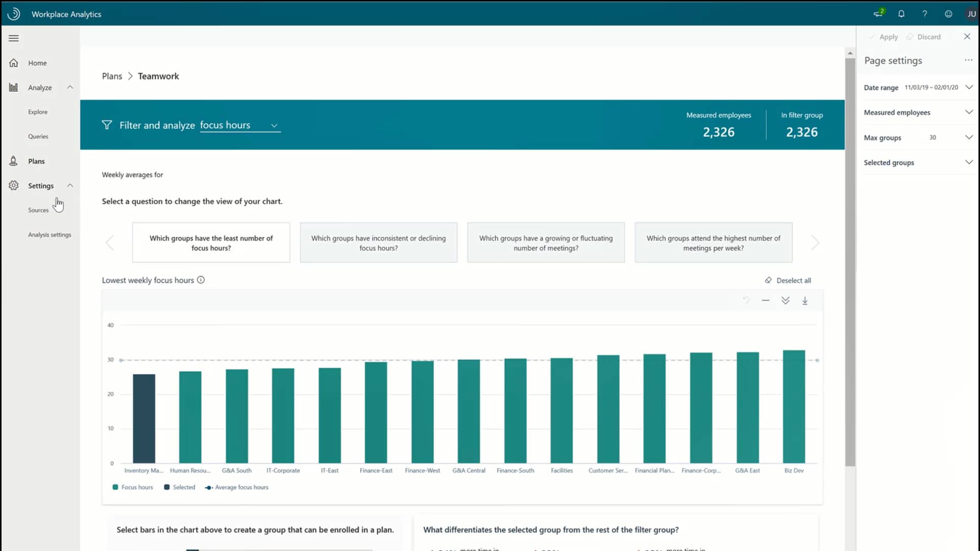The height and width of the screenshot is (551, 980).
Task: Click the double chevron down chart icon
Action: (x=786, y=300)
